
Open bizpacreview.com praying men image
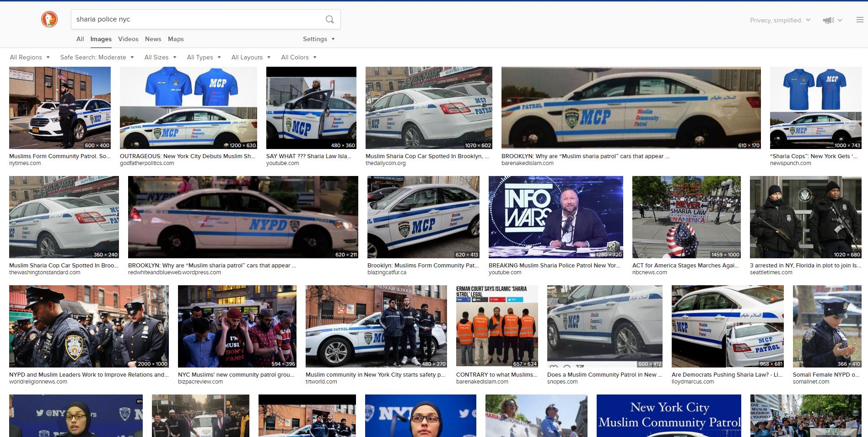[x=237, y=326]
